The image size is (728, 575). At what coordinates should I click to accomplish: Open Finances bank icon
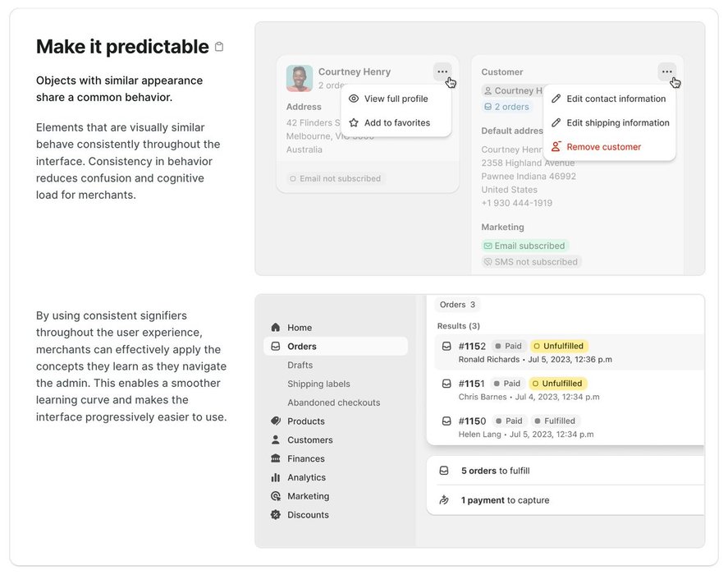[x=276, y=459]
